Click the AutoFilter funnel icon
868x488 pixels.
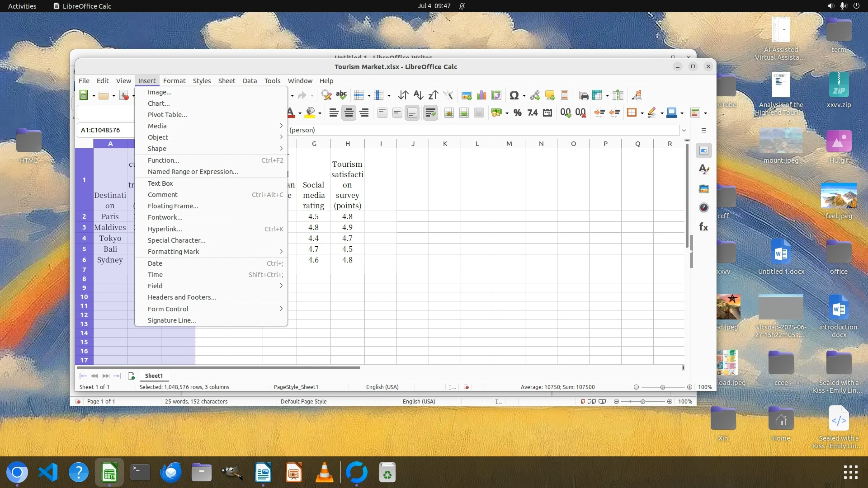pyautogui.click(x=448, y=95)
